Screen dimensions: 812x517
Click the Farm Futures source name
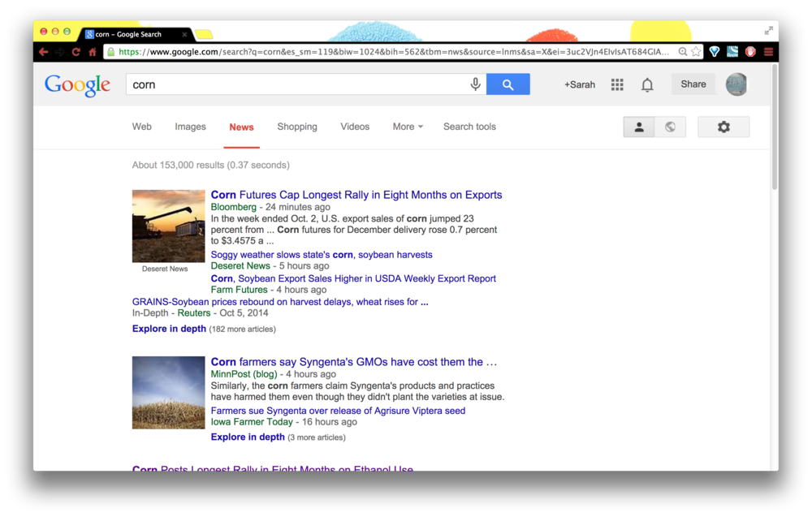tap(240, 290)
